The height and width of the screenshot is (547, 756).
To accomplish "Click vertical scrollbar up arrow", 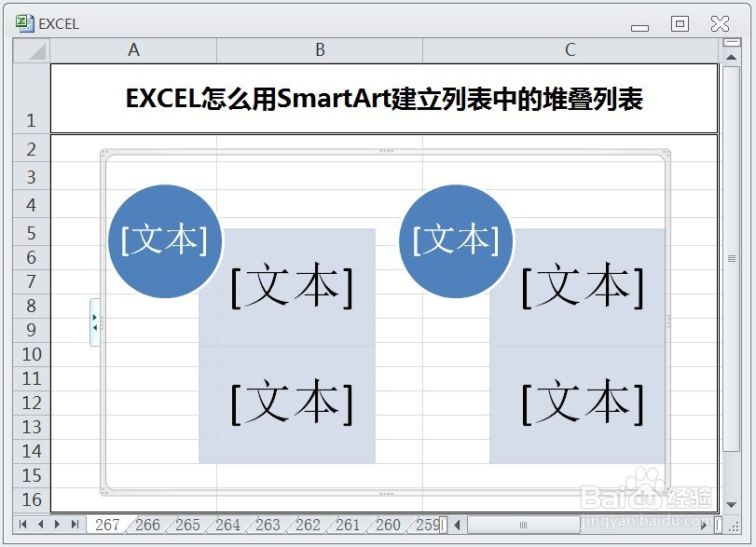I will point(732,57).
